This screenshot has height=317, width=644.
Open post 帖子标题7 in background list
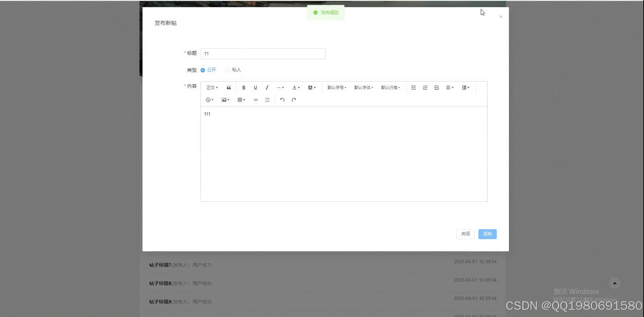pos(160,265)
